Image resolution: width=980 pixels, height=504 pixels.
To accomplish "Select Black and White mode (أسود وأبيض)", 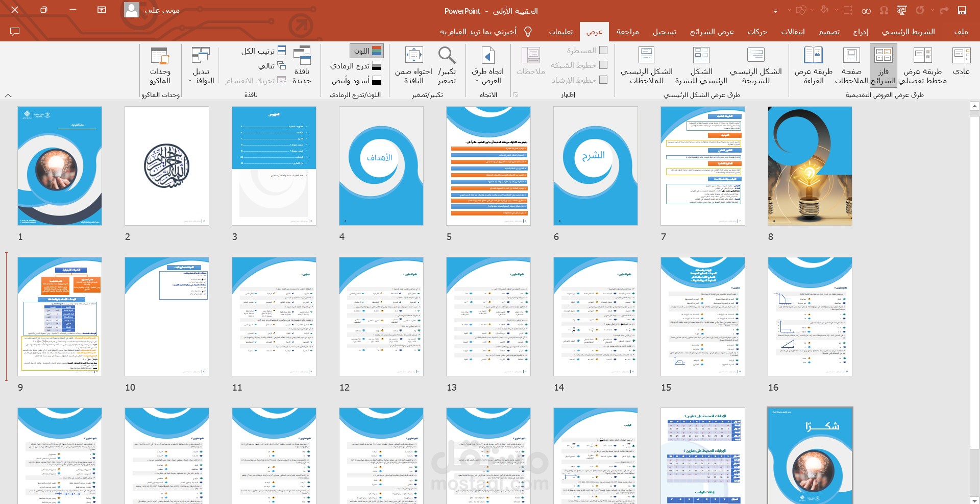I will [x=357, y=80].
